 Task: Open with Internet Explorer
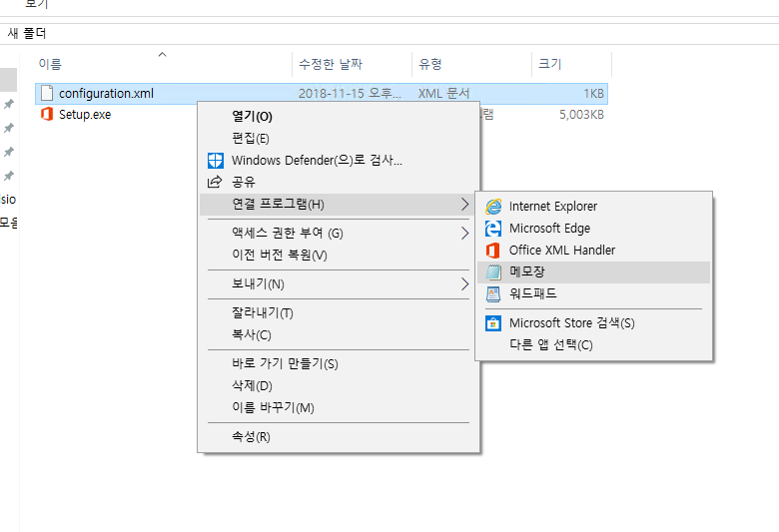[x=593, y=207]
